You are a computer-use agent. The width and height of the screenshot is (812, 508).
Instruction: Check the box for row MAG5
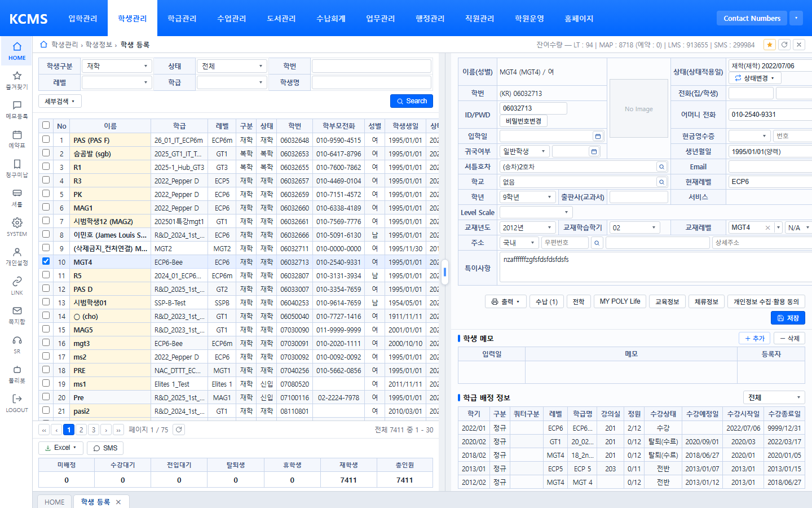coord(46,329)
